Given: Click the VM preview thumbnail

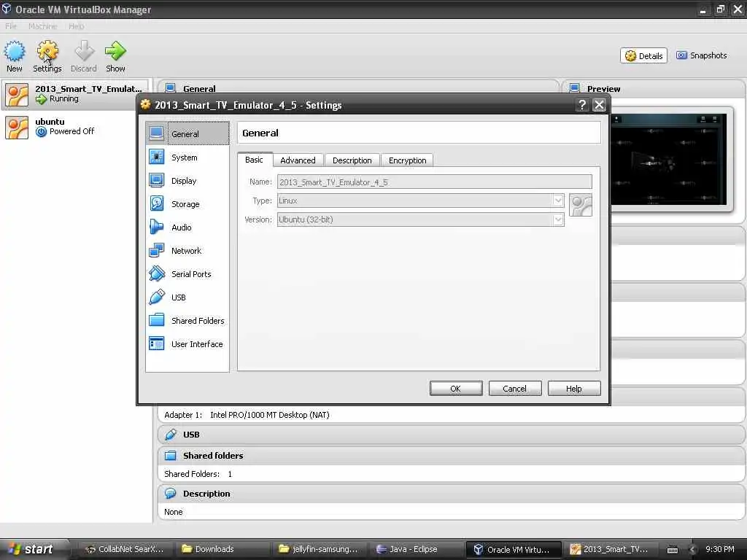Looking at the screenshot, I should [669, 159].
